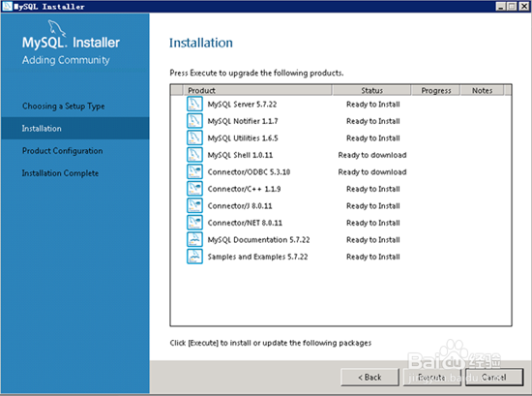This screenshot has width=532, height=396.
Task: Click the MySQL Notifier 1.1.7 product icon
Action: pyautogui.click(x=194, y=121)
